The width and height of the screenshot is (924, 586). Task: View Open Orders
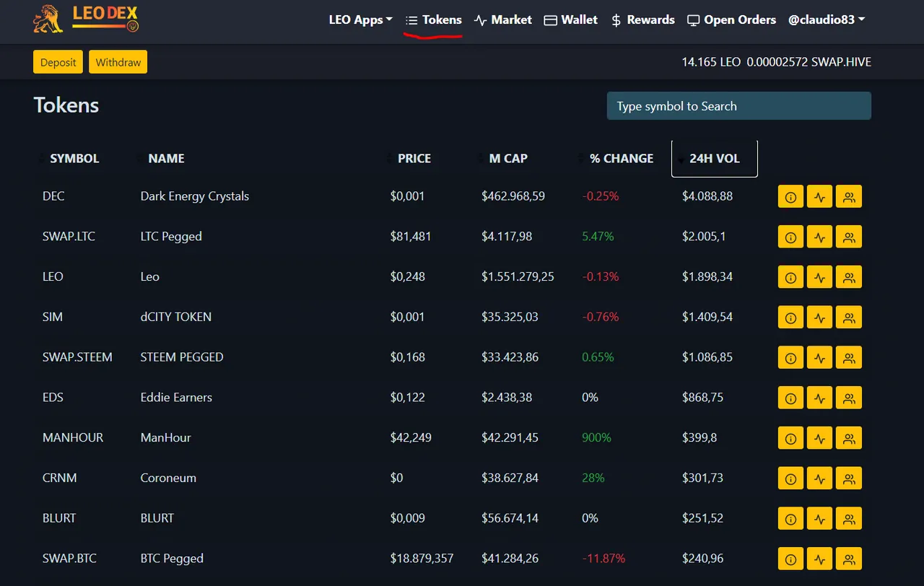point(731,20)
